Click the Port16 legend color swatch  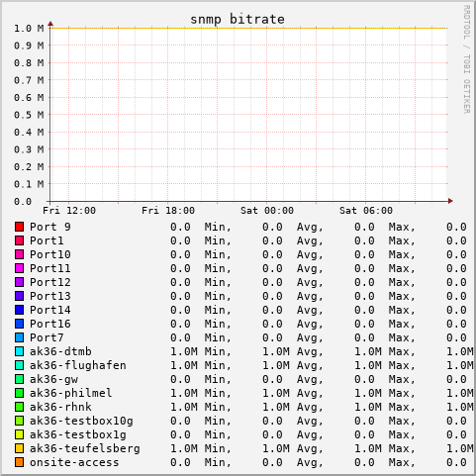click(x=19, y=324)
